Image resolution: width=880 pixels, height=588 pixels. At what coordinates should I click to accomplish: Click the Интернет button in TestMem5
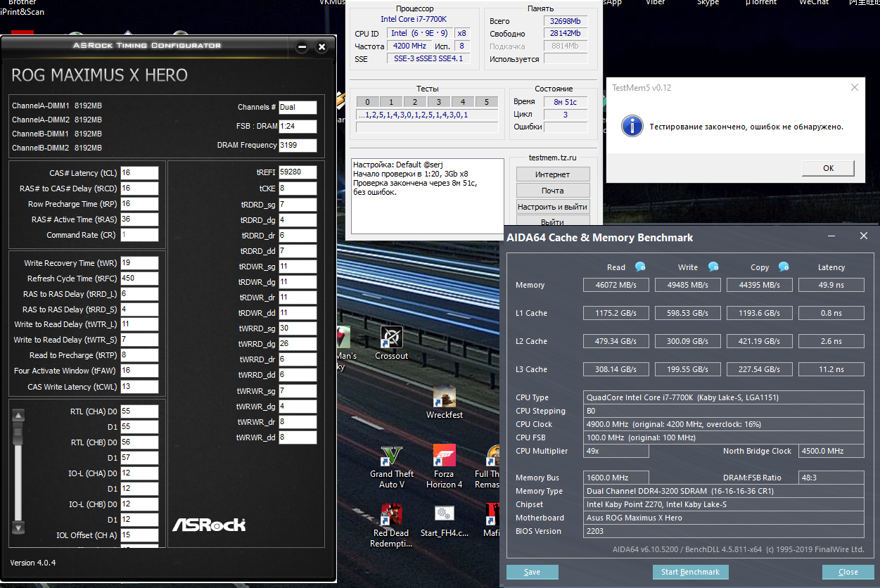(553, 174)
